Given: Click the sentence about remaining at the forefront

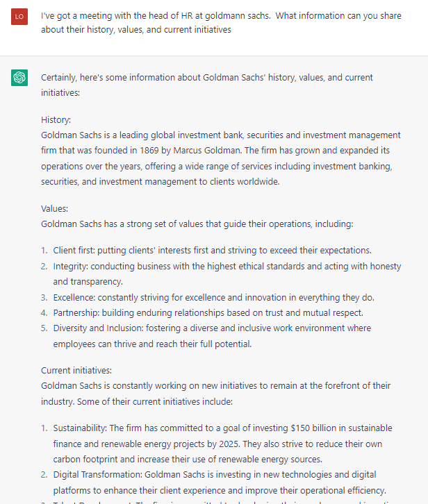Looking at the screenshot, I should point(215,394).
